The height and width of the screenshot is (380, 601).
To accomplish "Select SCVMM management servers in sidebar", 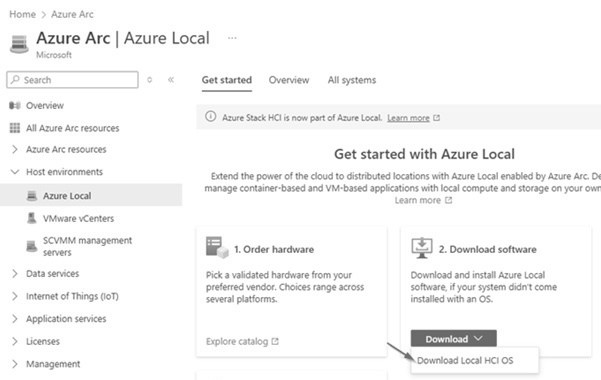I will (x=87, y=246).
